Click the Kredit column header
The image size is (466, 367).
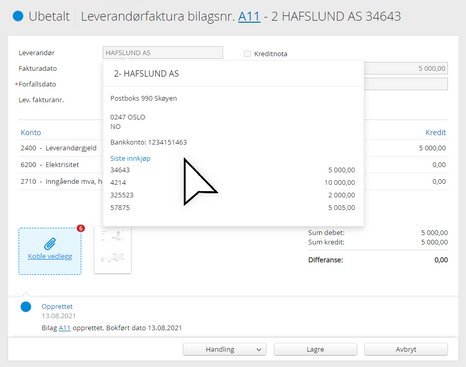click(x=435, y=132)
